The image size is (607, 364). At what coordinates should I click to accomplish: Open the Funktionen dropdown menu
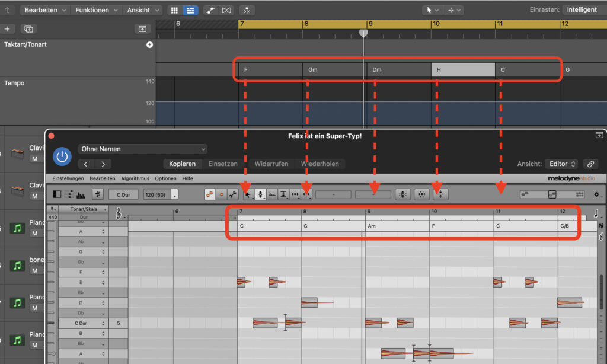point(97,11)
